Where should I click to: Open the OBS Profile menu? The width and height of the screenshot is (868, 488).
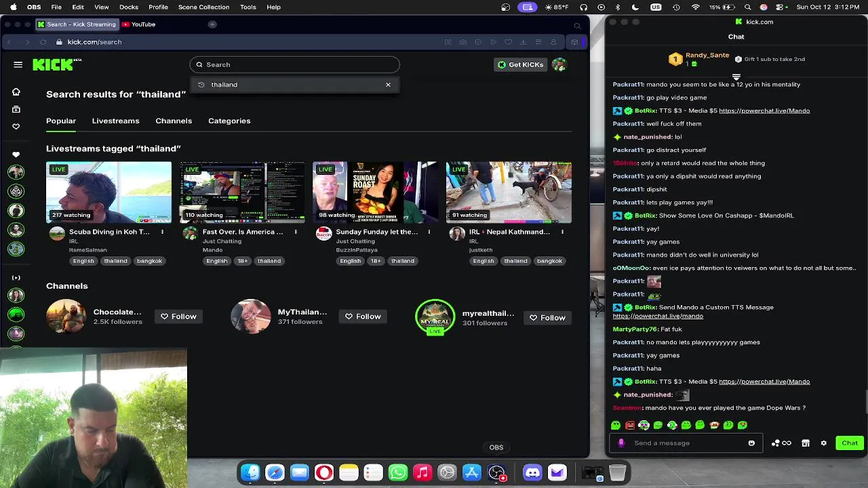click(x=158, y=7)
